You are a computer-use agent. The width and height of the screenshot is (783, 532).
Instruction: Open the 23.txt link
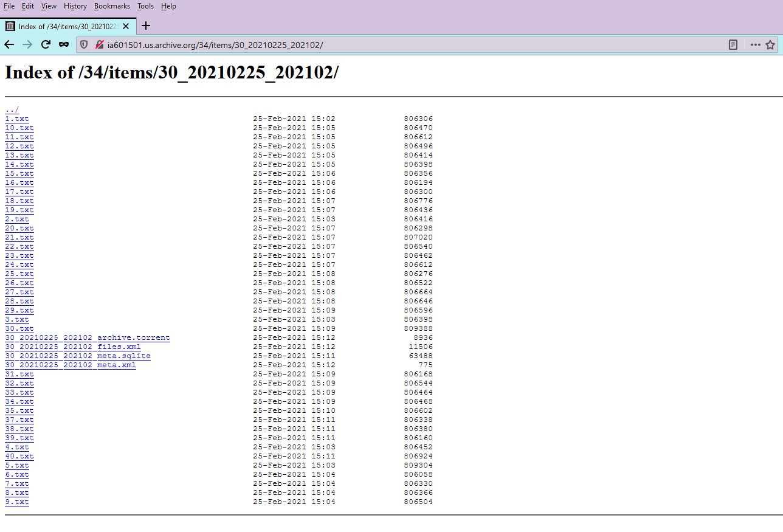[19, 255]
